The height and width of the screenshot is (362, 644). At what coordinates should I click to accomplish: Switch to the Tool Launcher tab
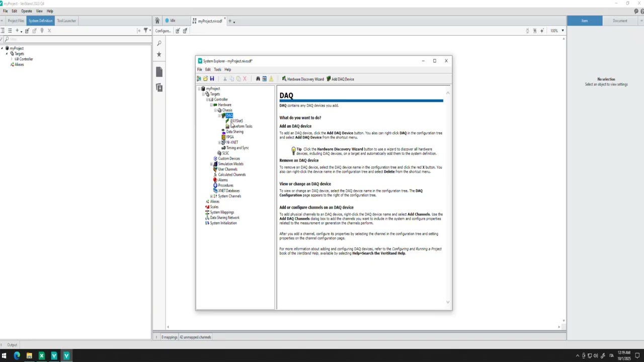(x=66, y=21)
